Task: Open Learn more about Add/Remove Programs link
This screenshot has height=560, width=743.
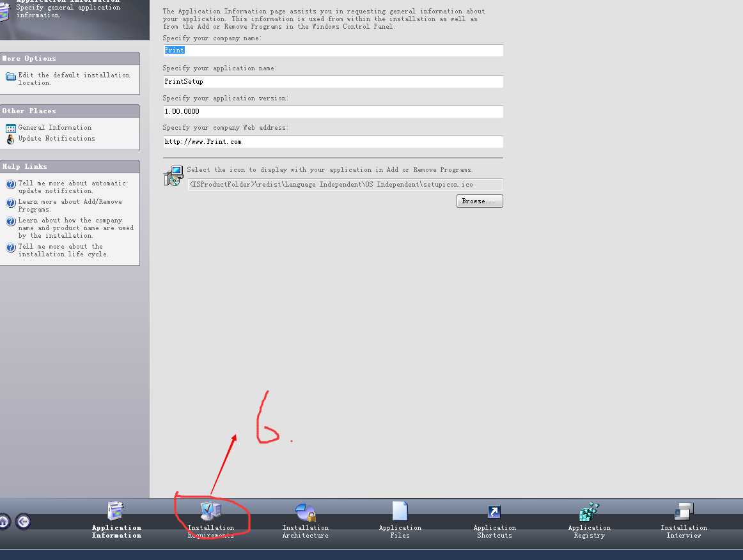Action: 70,205
